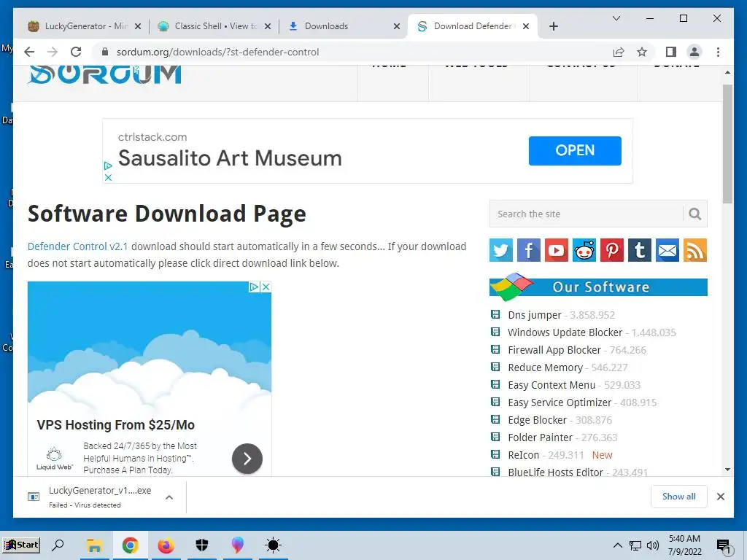This screenshot has width=747, height=560.
Task: Open Chrome from the taskbar
Action: click(130, 545)
